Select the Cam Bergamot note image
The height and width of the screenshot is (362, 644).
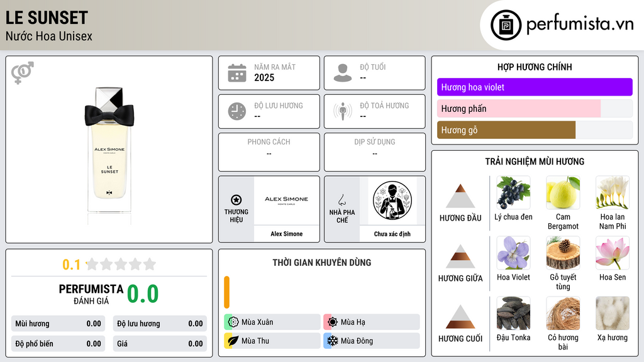tap(563, 192)
